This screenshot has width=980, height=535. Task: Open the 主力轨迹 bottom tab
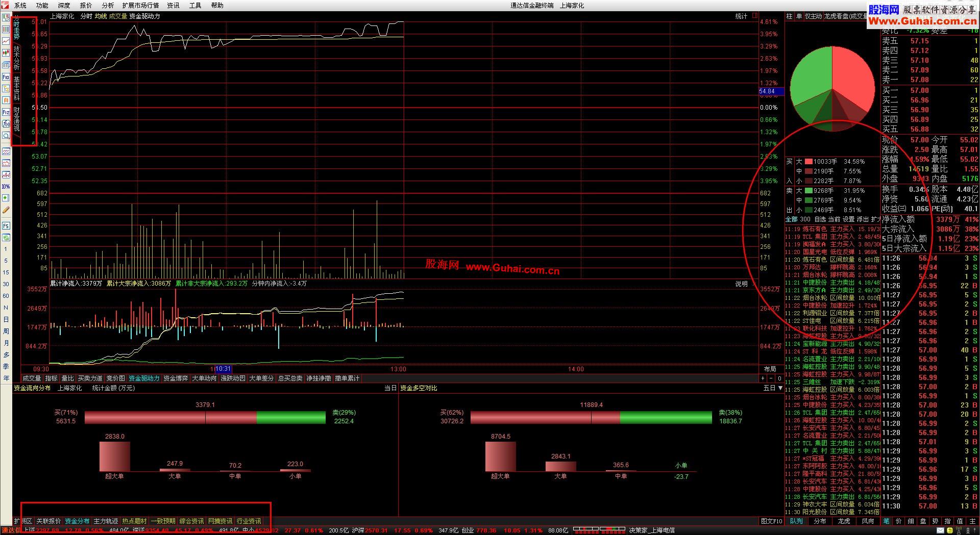(x=106, y=521)
